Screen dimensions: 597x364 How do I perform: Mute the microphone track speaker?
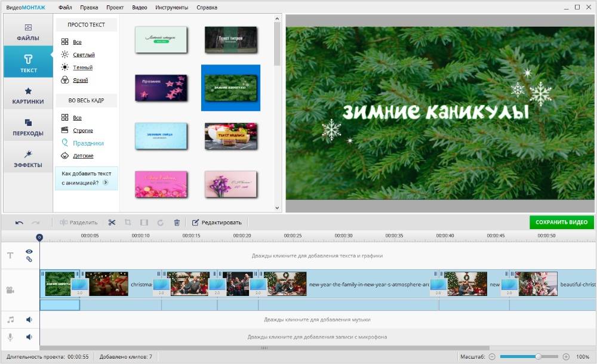[x=29, y=337]
